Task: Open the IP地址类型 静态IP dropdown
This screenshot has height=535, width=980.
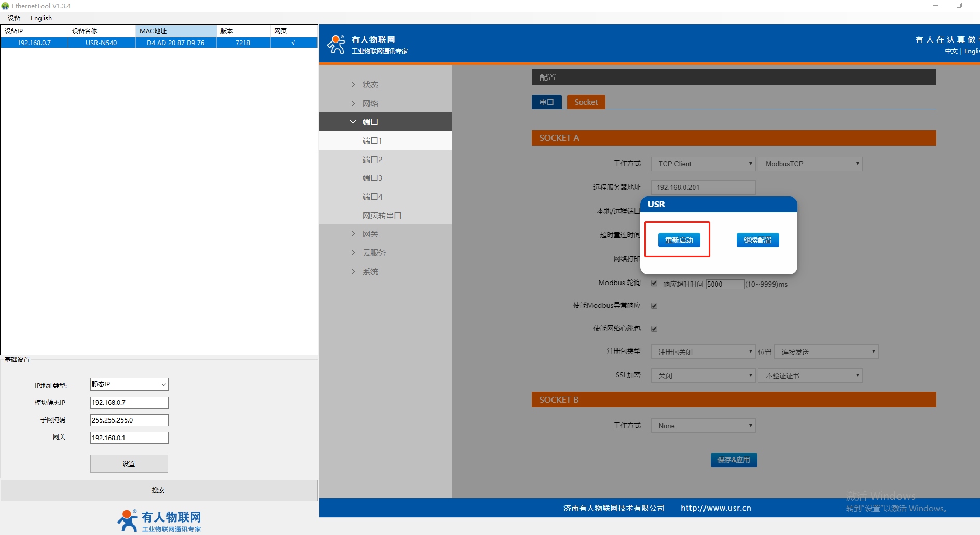Action: 129,384
